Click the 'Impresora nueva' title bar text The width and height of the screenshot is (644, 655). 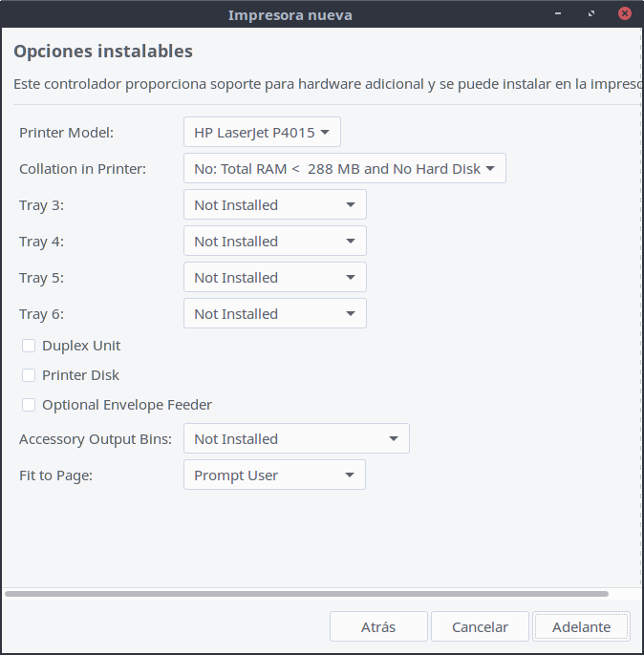[x=290, y=14]
